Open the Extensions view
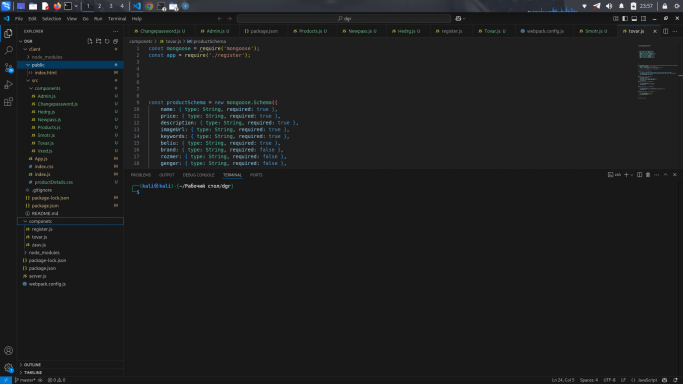 [x=8, y=101]
